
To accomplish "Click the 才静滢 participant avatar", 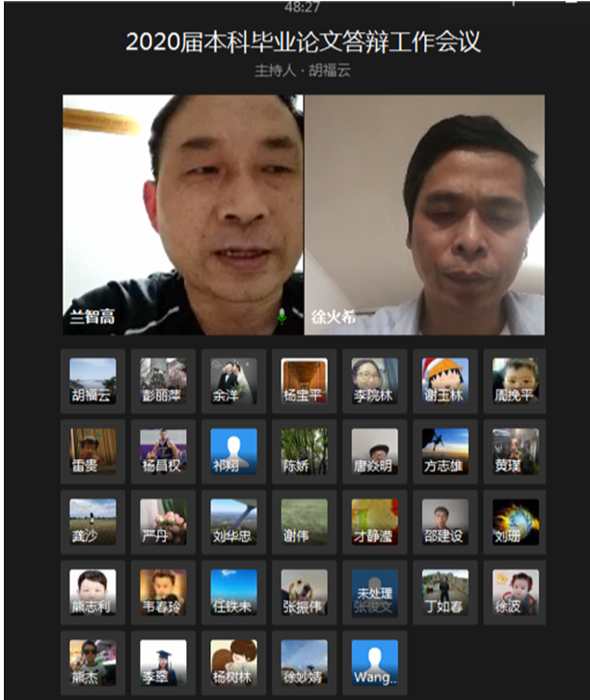I will pos(374,522).
